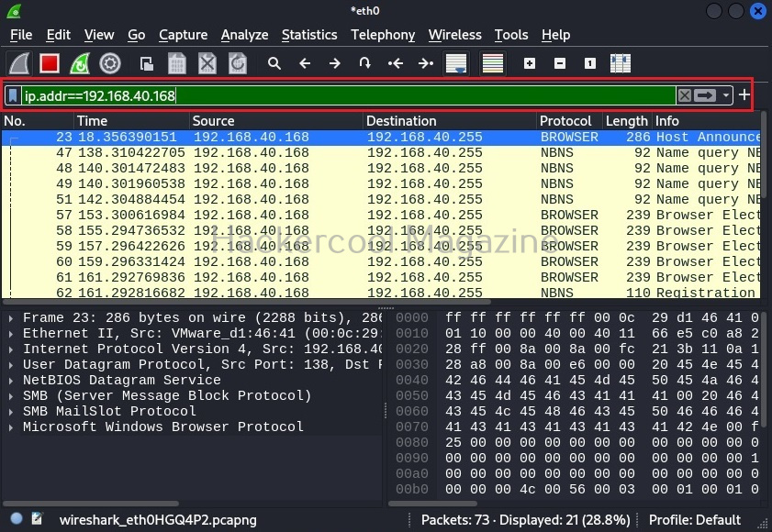Image resolution: width=772 pixels, height=532 pixels.
Task: Stop the running capture with red square
Action: point(50,63)
